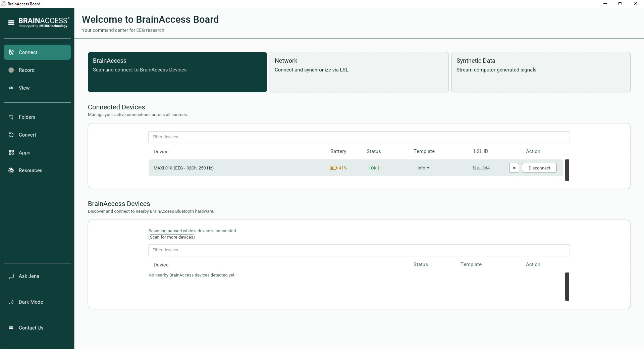Click the Contact Us envelope icon
The height and width of the screenshot is (349, 644).
(x=11, y=328)
